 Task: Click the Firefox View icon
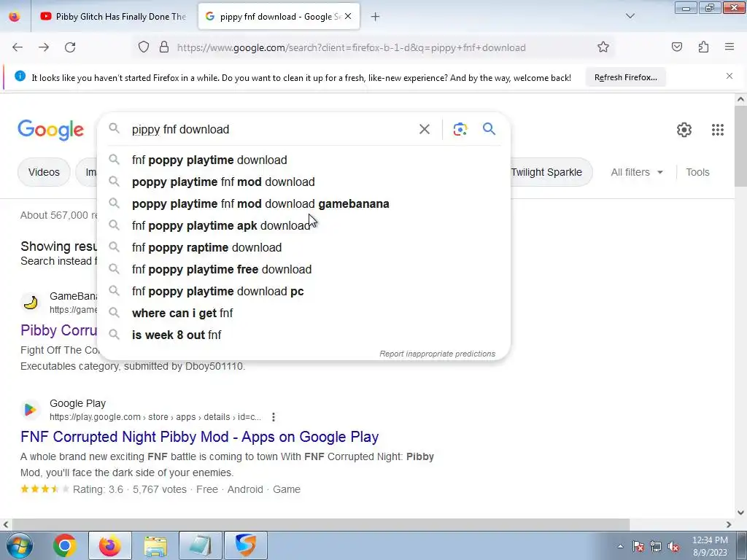pyautogui.click(x=15, y=16)
